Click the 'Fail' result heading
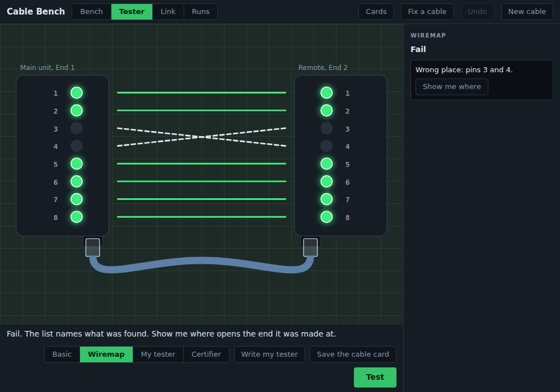 (x=418, y=49)
